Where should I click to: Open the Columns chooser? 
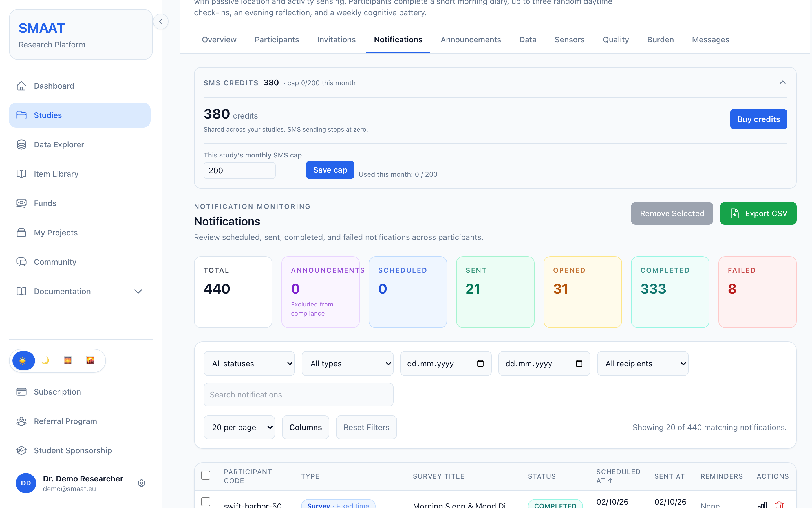tap(305, 427)
